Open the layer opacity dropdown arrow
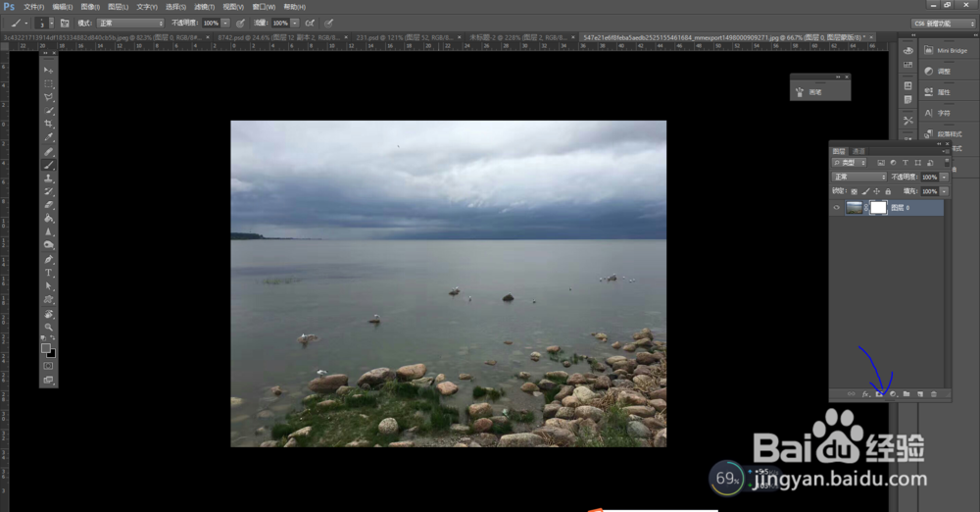980x512 pixels. pyautogui.click(x=945, y=178)
